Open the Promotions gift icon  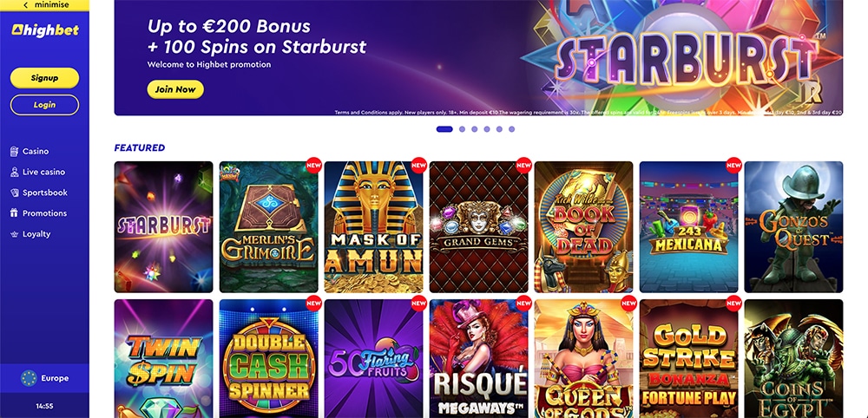point(15,212)
